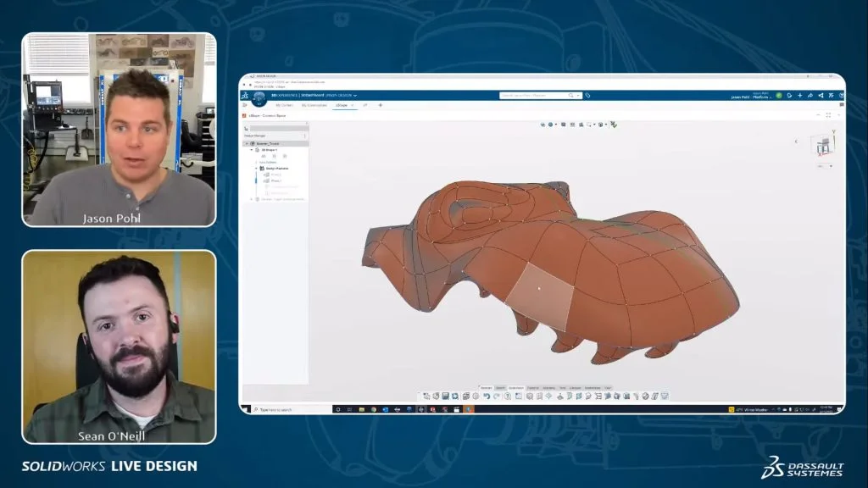
Task: Select the Design Features tree item
Action: (x=277, y=169)
